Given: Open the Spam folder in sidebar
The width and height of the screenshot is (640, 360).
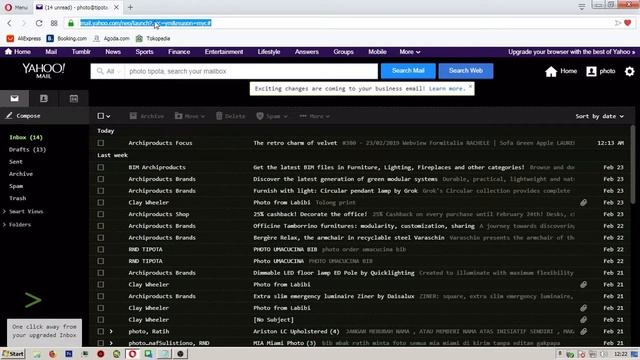Looking at the screenshot, I should pos(16,186).
